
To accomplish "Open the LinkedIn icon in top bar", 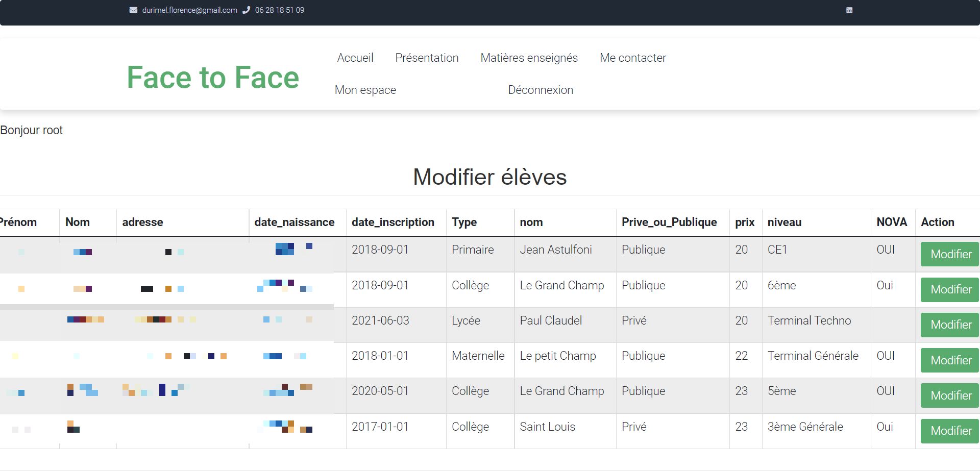I will (849, 10).
